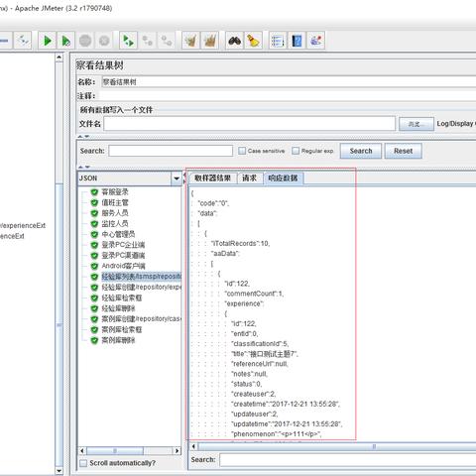Viewport: 476px width, 476px height.
Task: Focus the upper Search text field
Action: (x=171, y=151)
